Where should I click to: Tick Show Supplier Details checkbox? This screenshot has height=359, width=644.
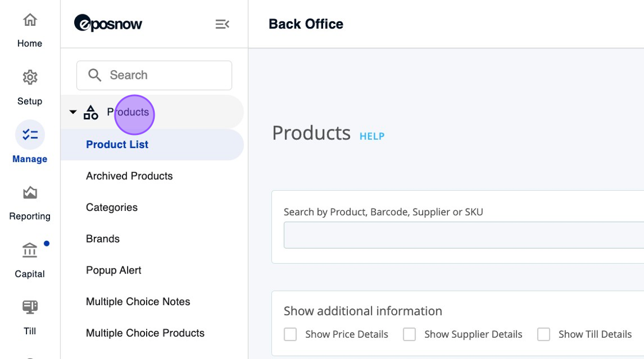click(x=409, y=334)
